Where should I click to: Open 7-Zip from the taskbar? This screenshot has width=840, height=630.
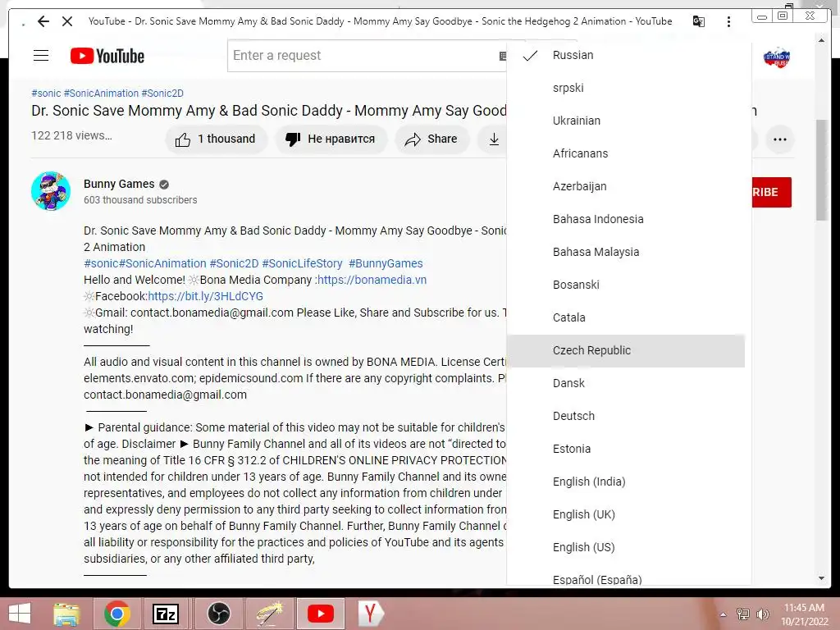tap(165, 614)
